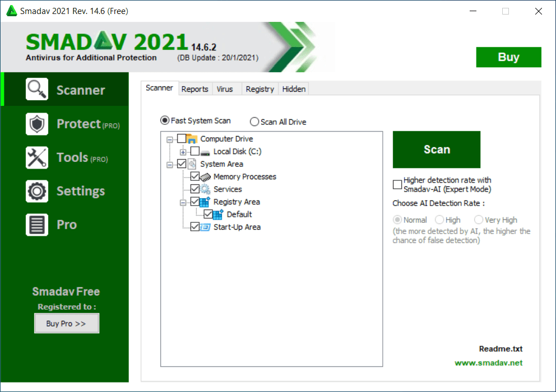Viewport: 556px width, 392px height.
Task: Open the Hidden tab
Action: (294, 89)
